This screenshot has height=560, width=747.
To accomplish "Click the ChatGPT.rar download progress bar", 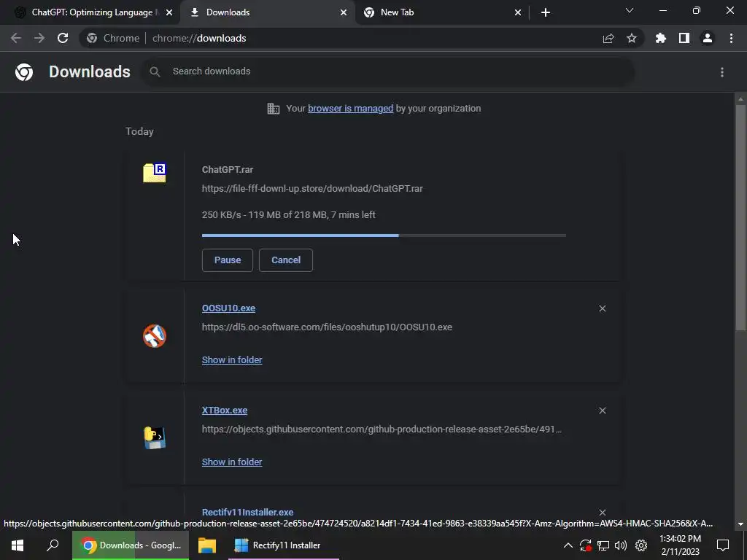I will pyautogui.click(x=384, y=236).
